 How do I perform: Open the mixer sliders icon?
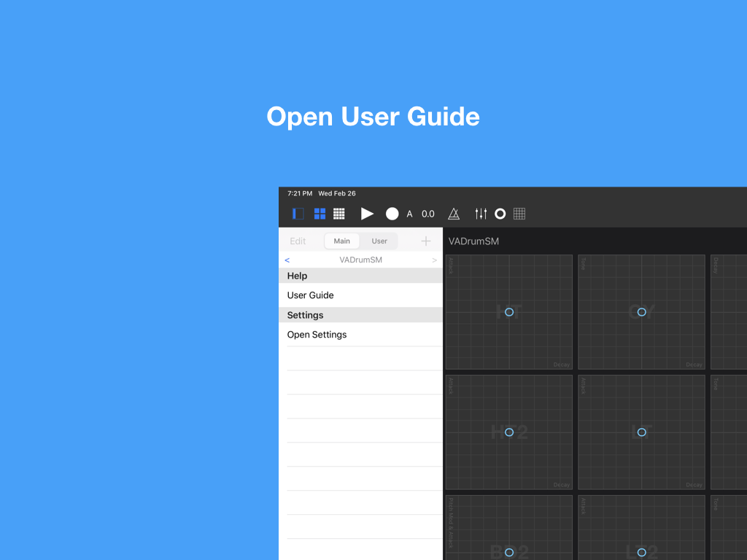(x=481, y=214)
